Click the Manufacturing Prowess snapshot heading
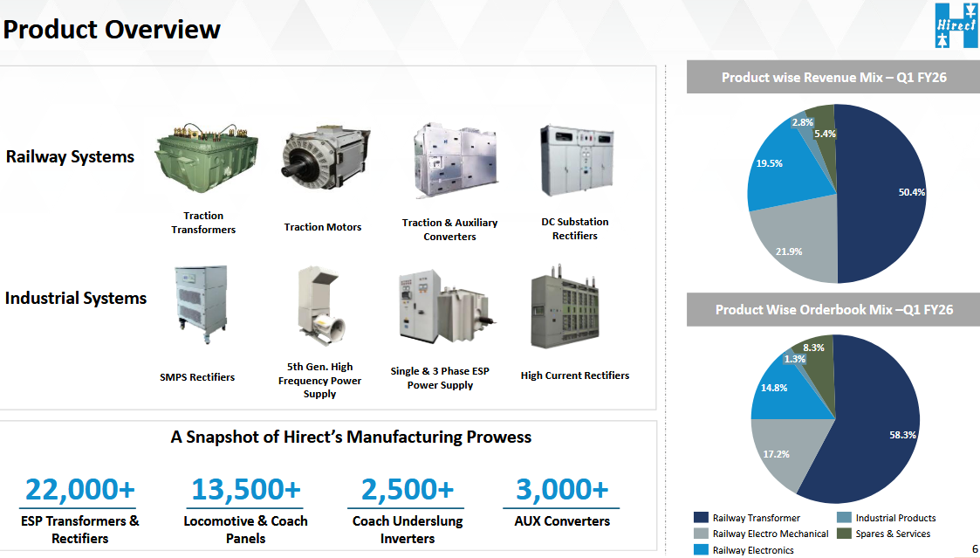The height and width of the screenshot is (558, 980). 352,437
